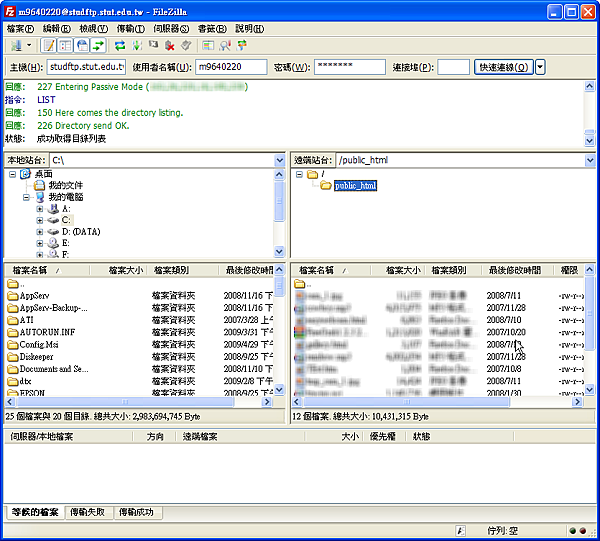The height and width of the screenshot is (541, 600).
Task: Reconnect to last server icon
Action: tap(186, 46)
